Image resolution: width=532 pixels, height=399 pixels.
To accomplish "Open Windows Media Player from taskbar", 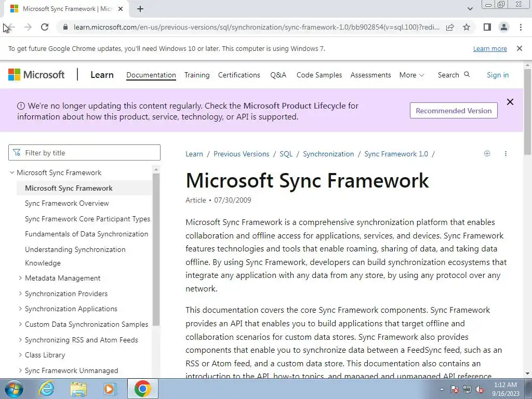I will [110, 389].
